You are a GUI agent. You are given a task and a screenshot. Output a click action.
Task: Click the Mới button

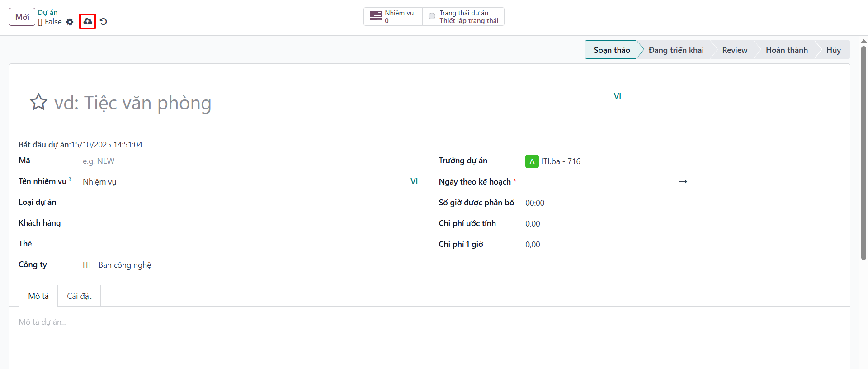point(22,17)
